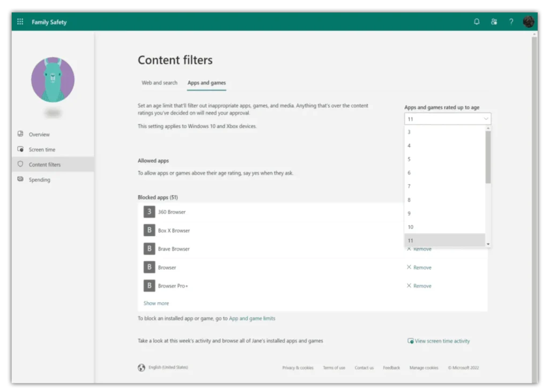Viewport: 549px width, 392px height.
Task: Remove the Browser blocked app
Action: [x=419, y=268]
